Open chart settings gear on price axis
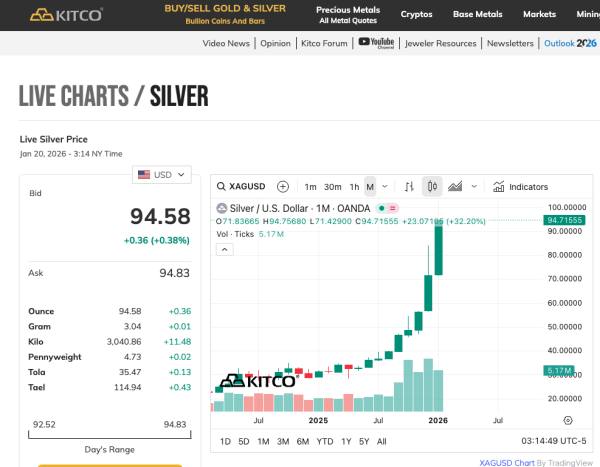600x467 pixels. [568, 420]
